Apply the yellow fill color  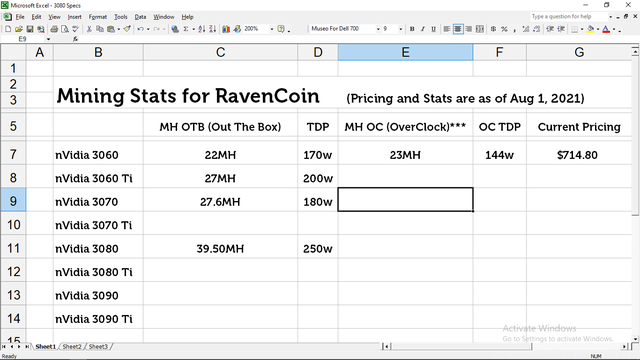pyautogui.click(x=590, y=29)
